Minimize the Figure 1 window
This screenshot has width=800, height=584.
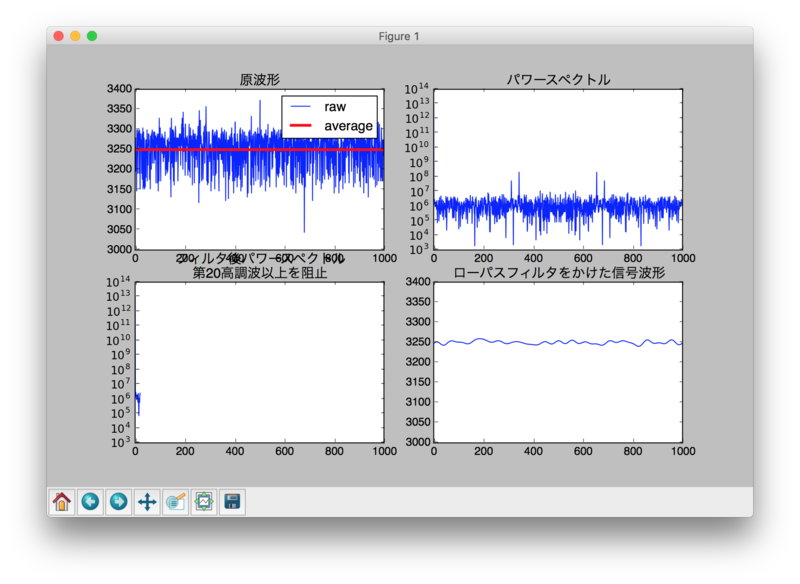pyautogui.click(x=75, y=36)
